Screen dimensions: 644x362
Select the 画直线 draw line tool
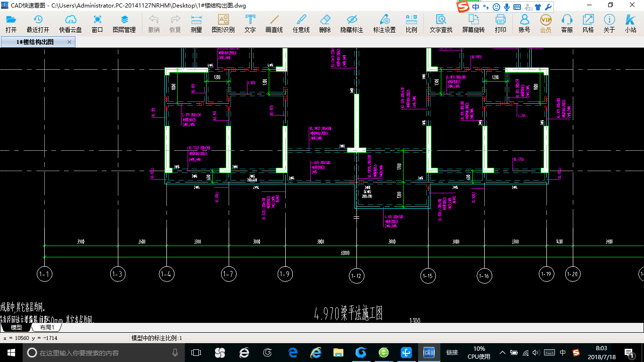pyautogui.click(x=274, y=23)
